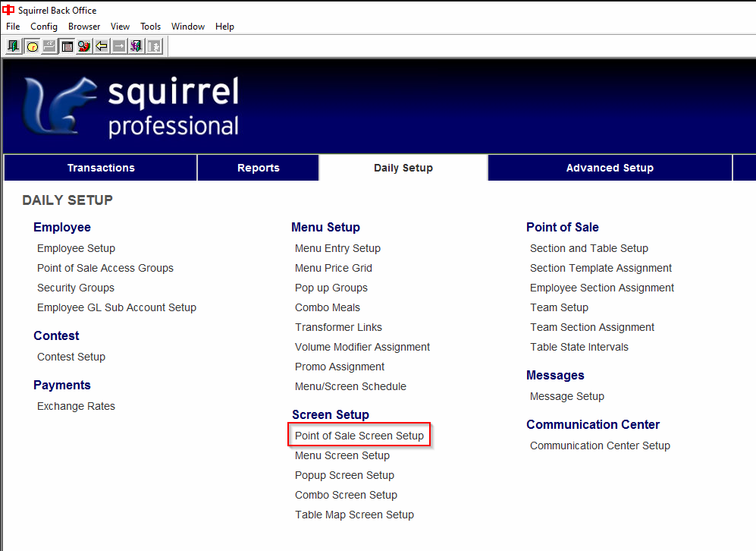Open Combo Screen Setup link
The width and height of the screenshot is (756, 551).
click(347, 496)
